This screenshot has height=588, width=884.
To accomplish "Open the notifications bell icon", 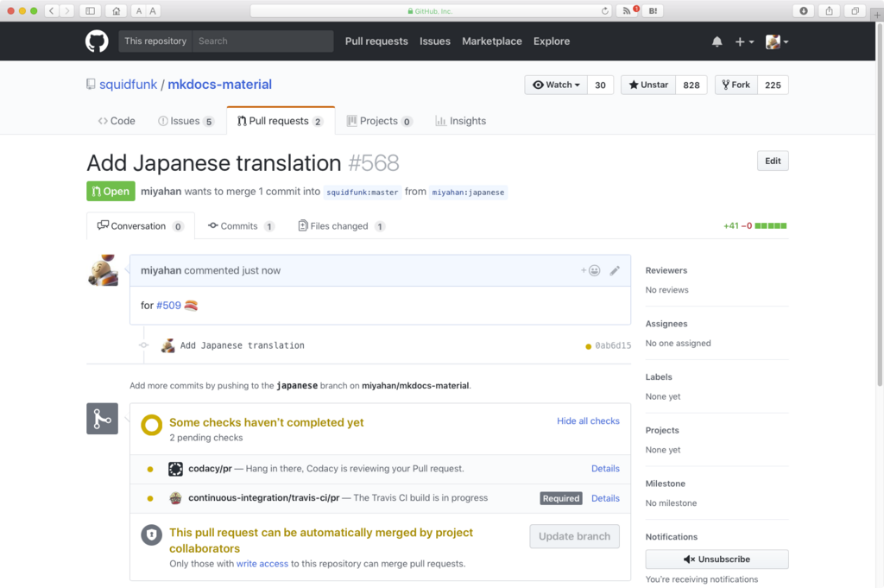I will point(717,41).
